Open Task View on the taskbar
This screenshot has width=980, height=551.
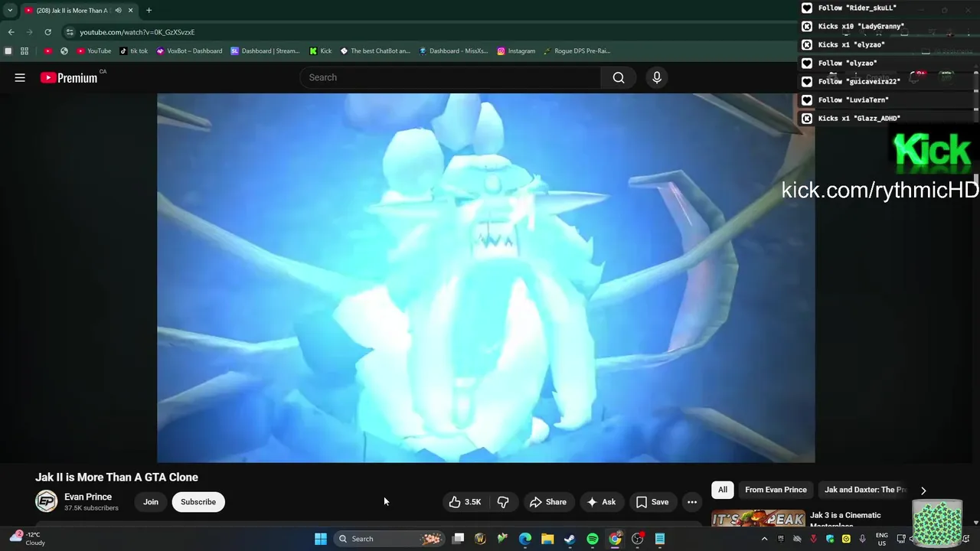458,539
